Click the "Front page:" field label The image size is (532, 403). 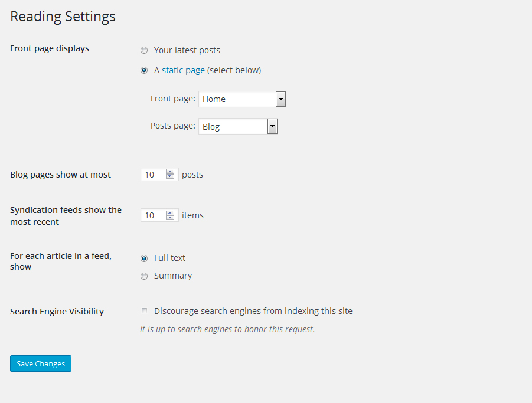point(172,99)
